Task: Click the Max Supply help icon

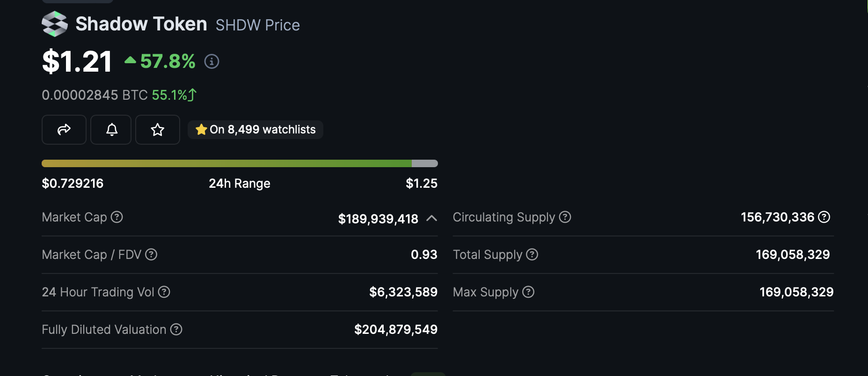Action: 528,292
